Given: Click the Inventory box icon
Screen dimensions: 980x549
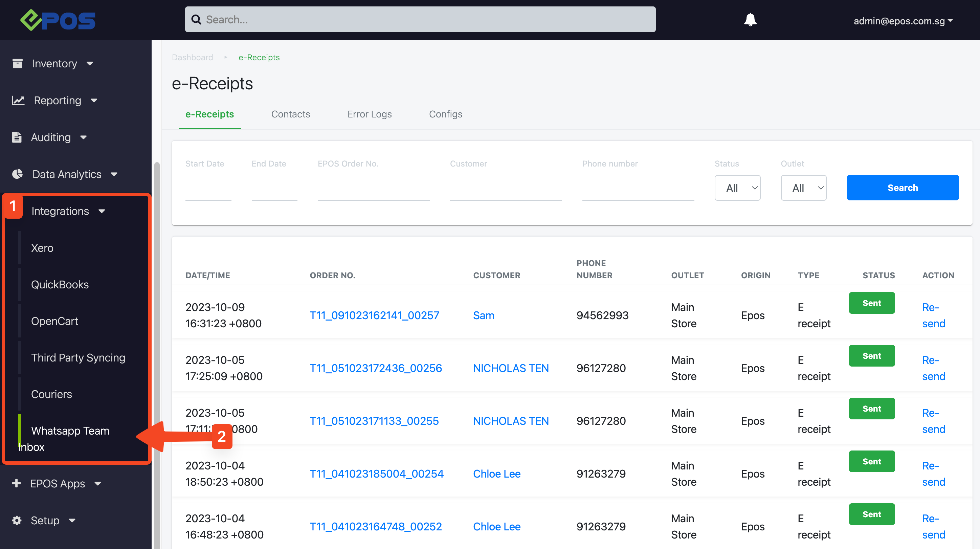Looking at the screenshot, I should (18, 63).
